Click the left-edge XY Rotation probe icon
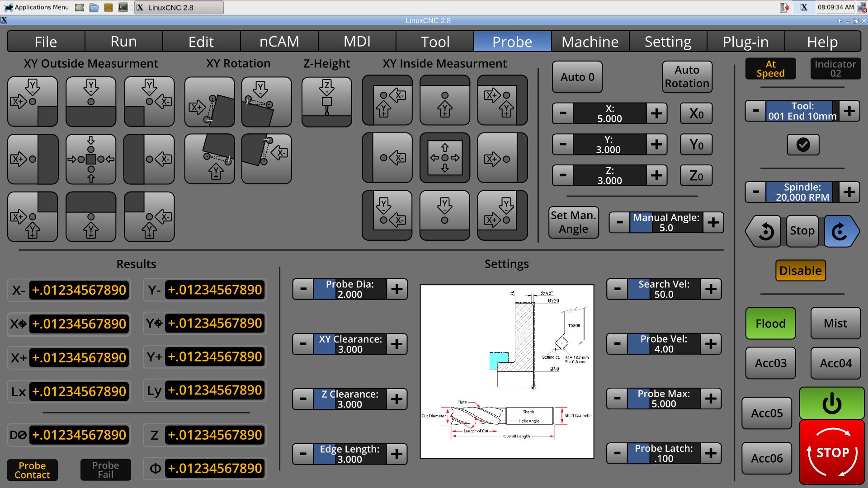Viewport: 868px width, 488px height. [x=209, y=102]
